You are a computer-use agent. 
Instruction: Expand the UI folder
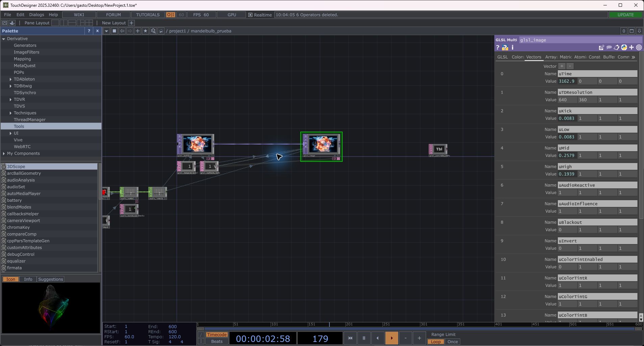click(x=10, y=133)
